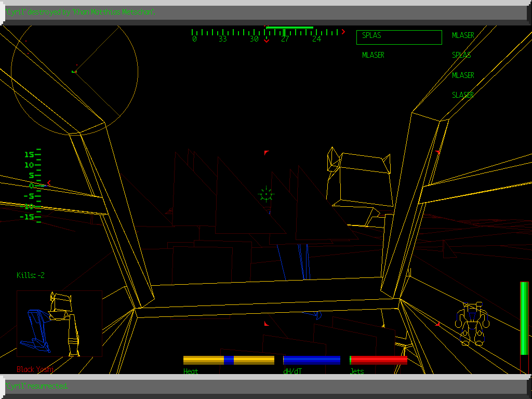Image resolution: width=532 pixels, height=399 pixels.
Task: Click the upper-left red targeting bracket corner
Action: tap(267, 152)
